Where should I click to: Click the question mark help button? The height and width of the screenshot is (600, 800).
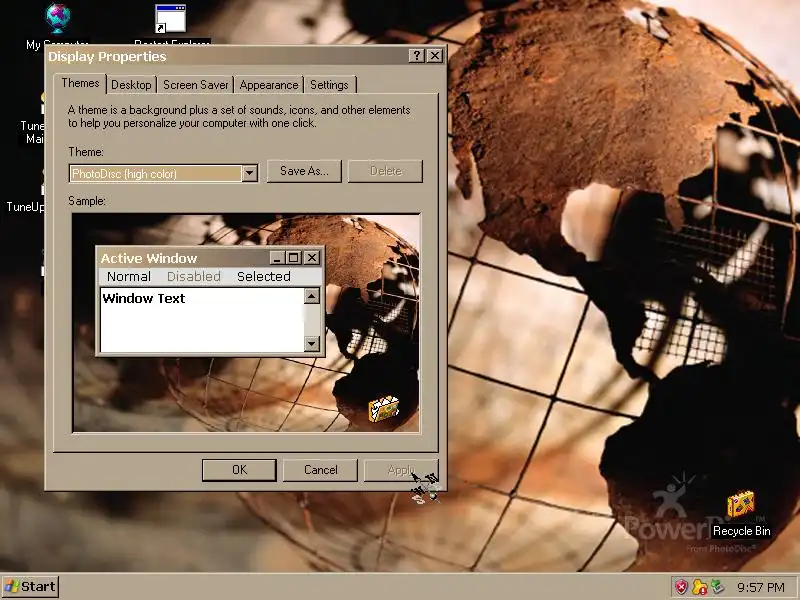[x=416, y=56]
